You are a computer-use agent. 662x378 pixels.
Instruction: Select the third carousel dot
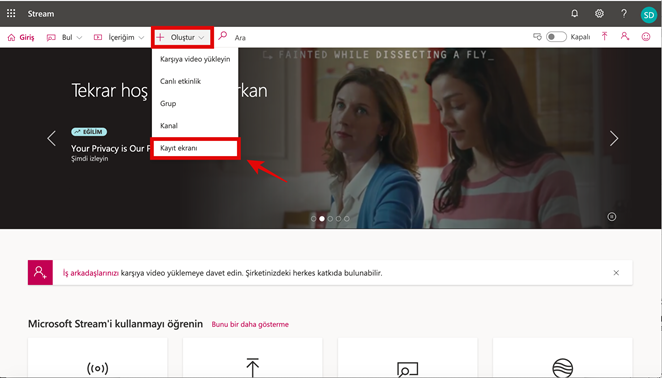pos(330,219)
